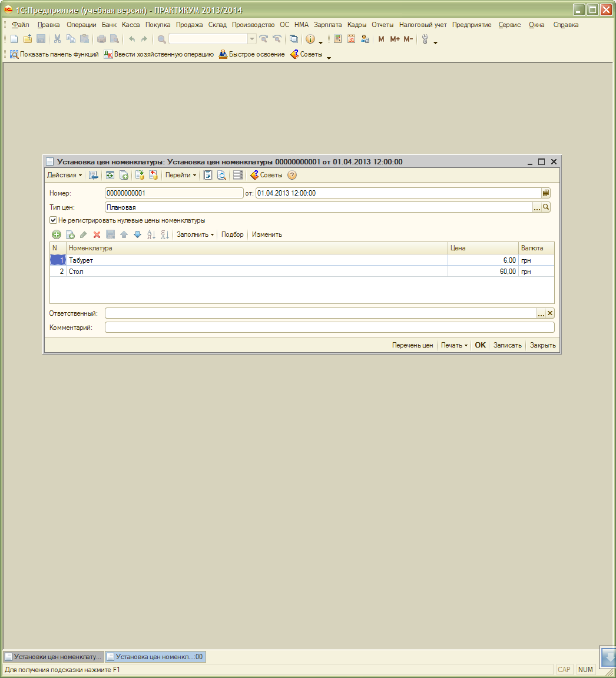Click the yellow question mark help icon

(x=292, y=175)
